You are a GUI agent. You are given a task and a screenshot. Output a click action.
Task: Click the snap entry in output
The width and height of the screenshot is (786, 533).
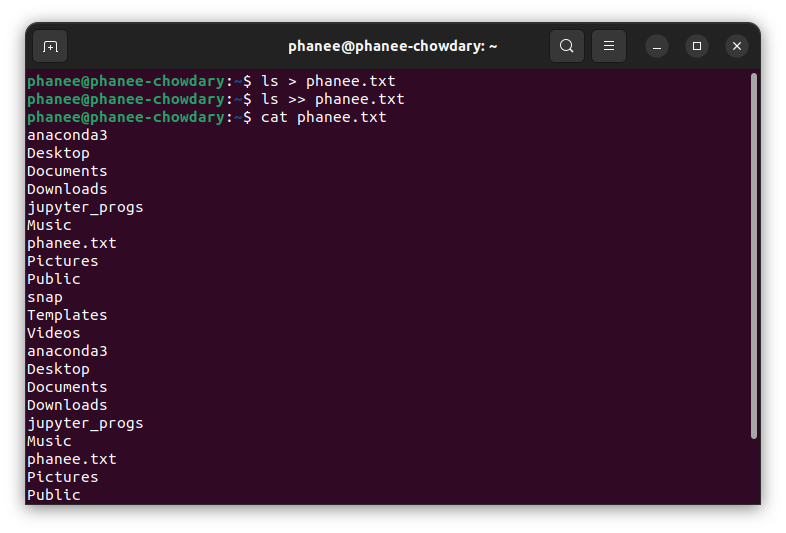pos(45,297)
